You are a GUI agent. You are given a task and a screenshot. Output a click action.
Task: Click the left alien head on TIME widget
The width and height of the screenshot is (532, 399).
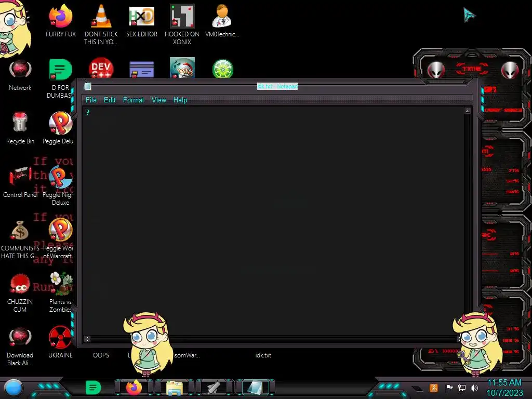coord(436,70)
